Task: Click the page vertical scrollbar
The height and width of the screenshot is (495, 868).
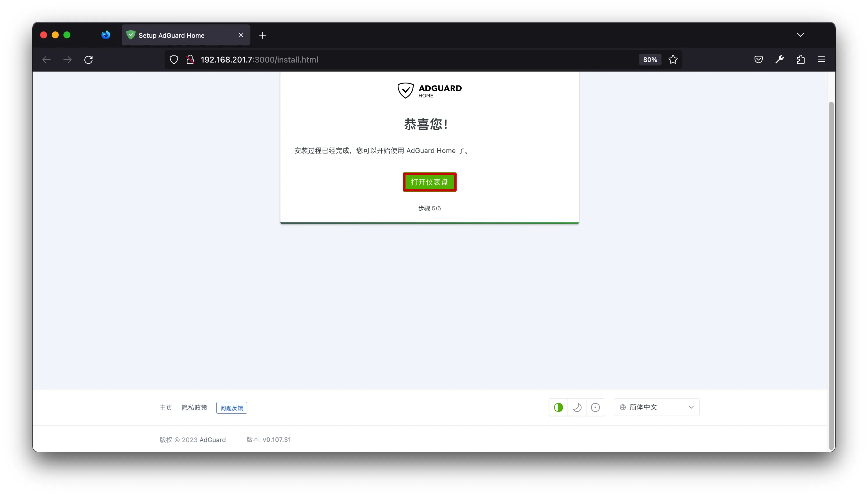Action: point(831,275)
